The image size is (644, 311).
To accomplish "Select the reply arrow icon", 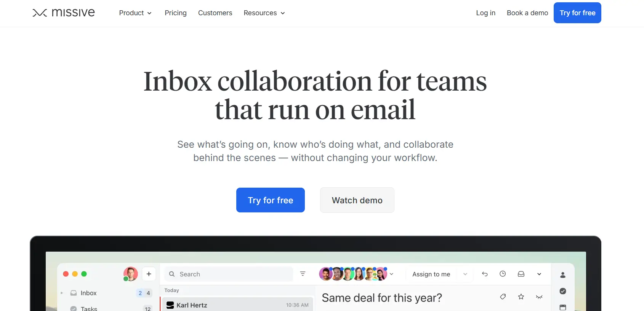I will 485,274.
